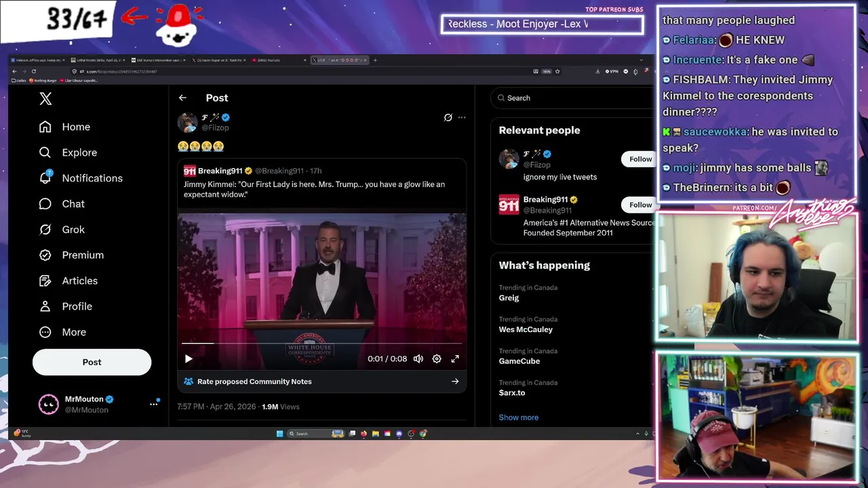Open Grok in X sidebar
The height and width of the screenshot is (488, 868).
point(62,230)
